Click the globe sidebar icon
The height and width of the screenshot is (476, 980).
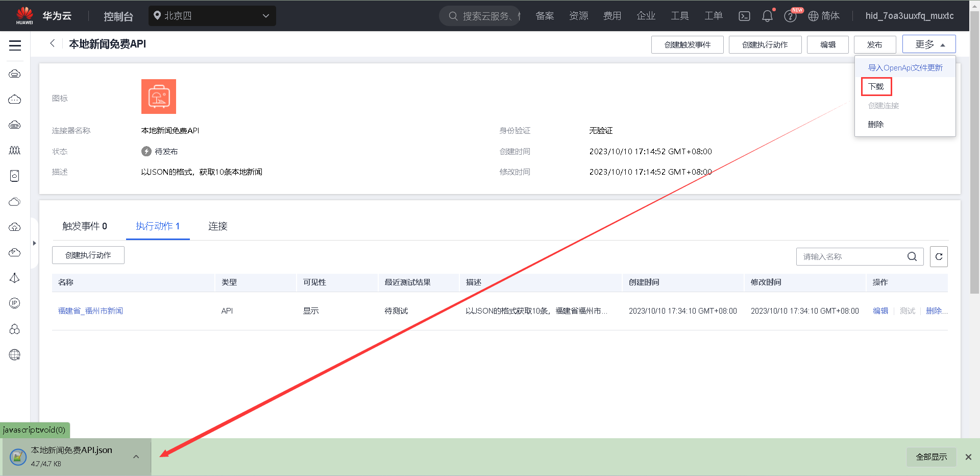click(x=15, y=354)
